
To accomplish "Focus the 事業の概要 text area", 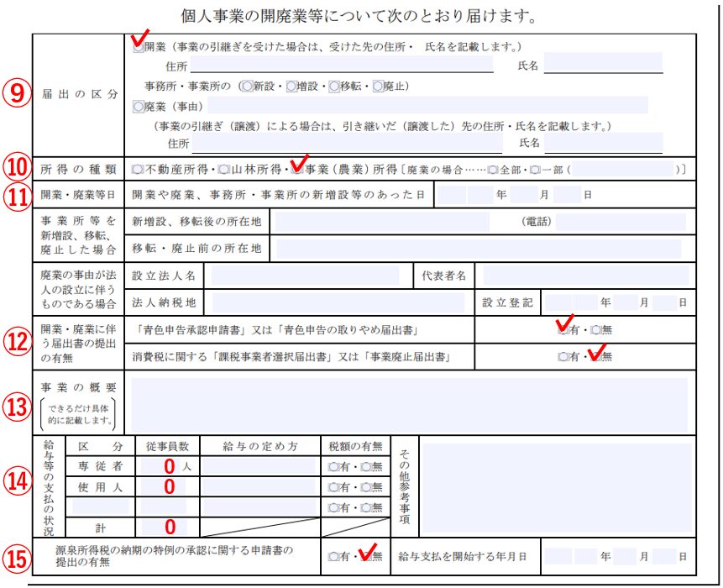I will [x=410, y=405].
